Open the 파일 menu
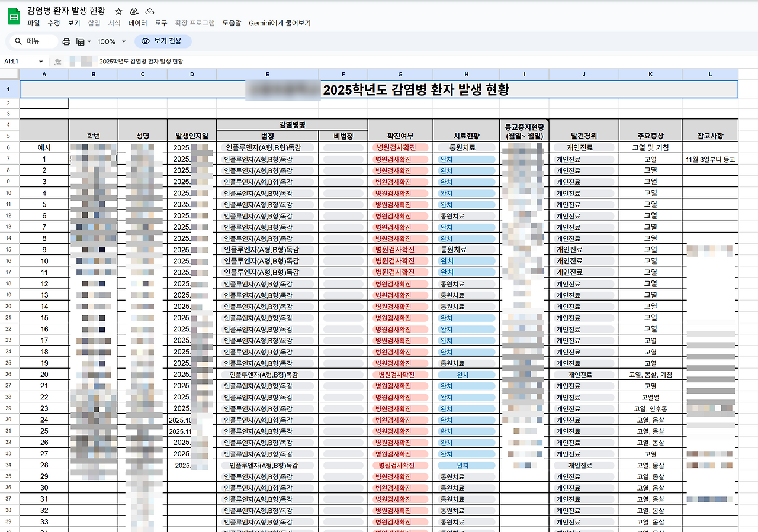The image size is (758, 532). [x=33, y=23]
